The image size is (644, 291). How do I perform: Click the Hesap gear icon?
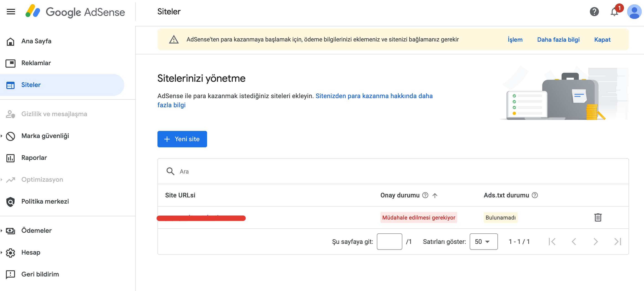[x=10, y=253]
